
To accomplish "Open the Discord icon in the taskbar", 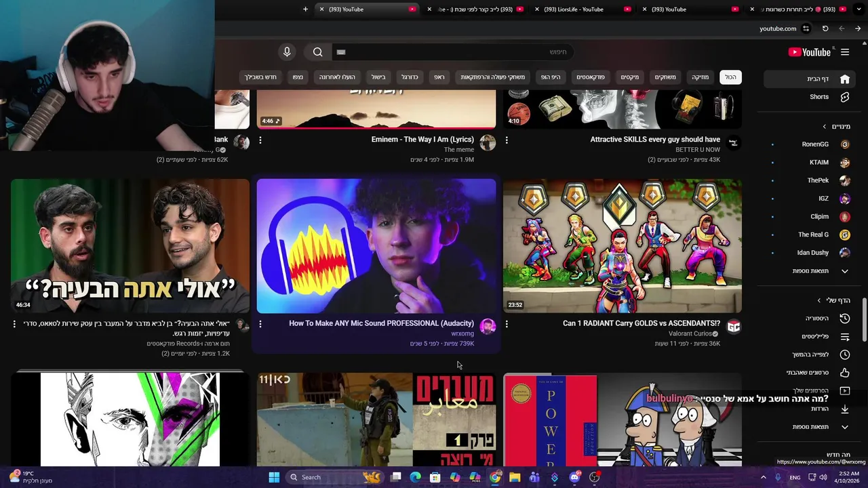I will tap(574, 477).
